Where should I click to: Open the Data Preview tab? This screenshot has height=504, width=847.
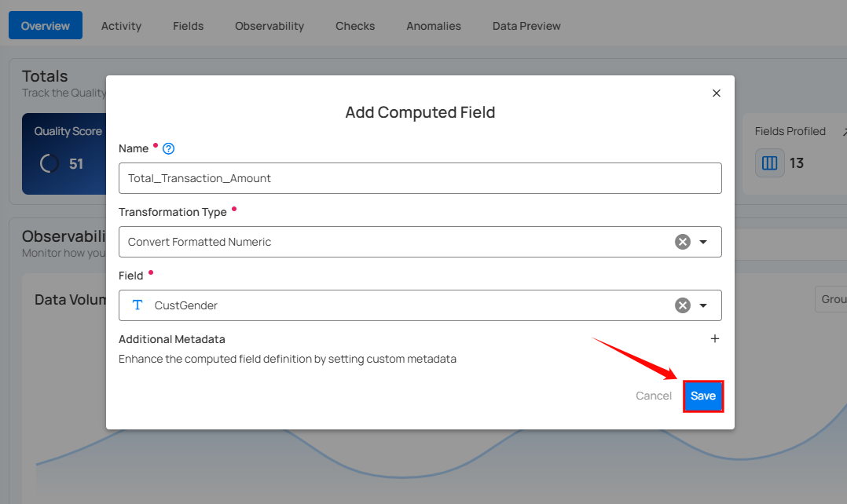[x=526, y=26]
